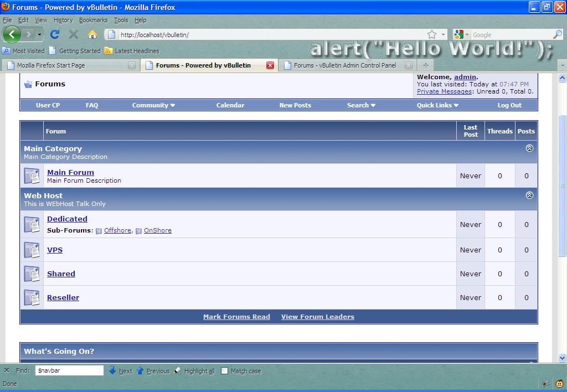The image size is (567, 392).
Task: Open a new tab with plus button
Action: 426,65
